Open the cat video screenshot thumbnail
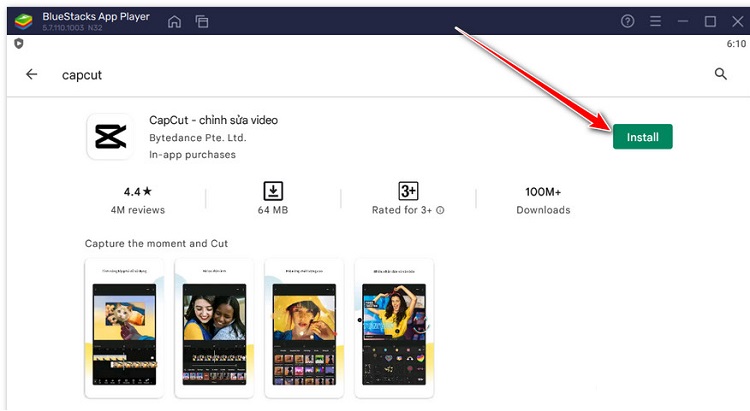Viewport: 750px width, 411px height. [x=124, y=328]
